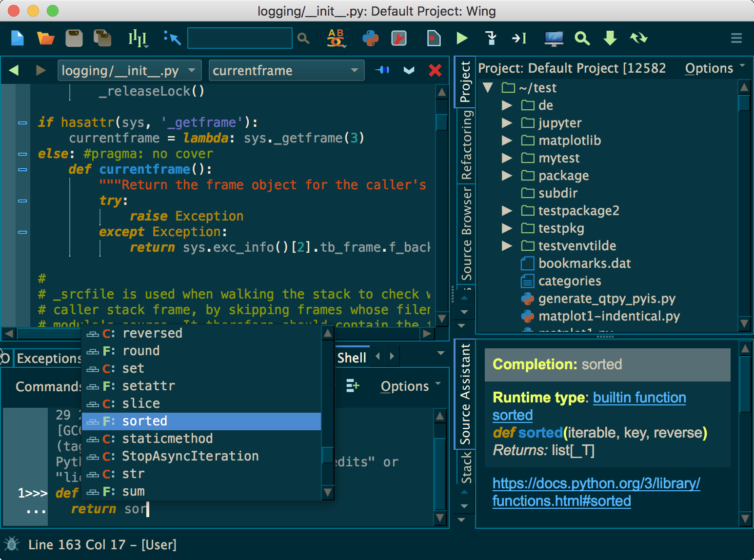The height and width of the screenshot is (560, 754).
Task: Open the Project panel Options menu
Action: [x=714, y=68]
